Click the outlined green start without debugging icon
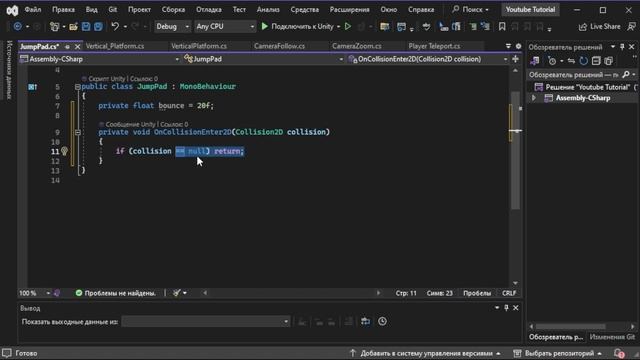 pos(348,26)
